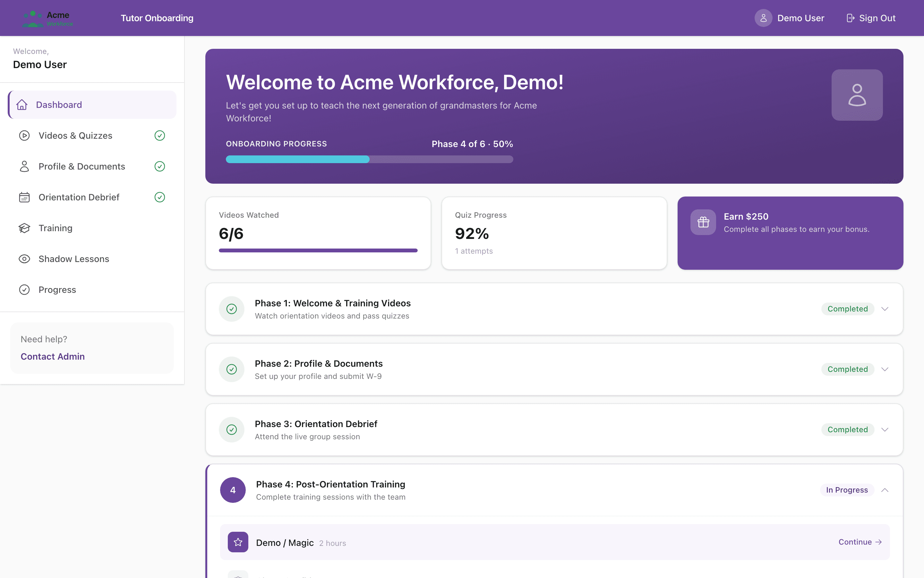This screenshot has height=578, width=924.
Task: Click the Quiz Progress 92% value
Action: click(x=472, y=233)
